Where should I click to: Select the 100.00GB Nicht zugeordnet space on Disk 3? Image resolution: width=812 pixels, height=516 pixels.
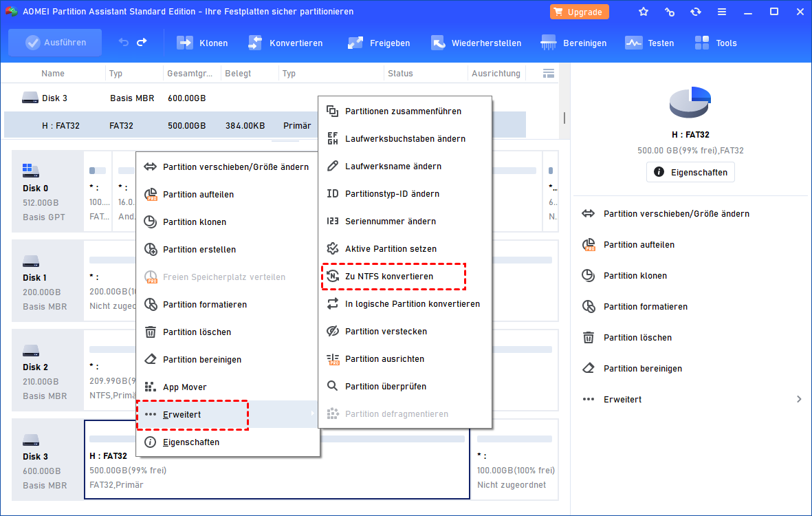515,460
